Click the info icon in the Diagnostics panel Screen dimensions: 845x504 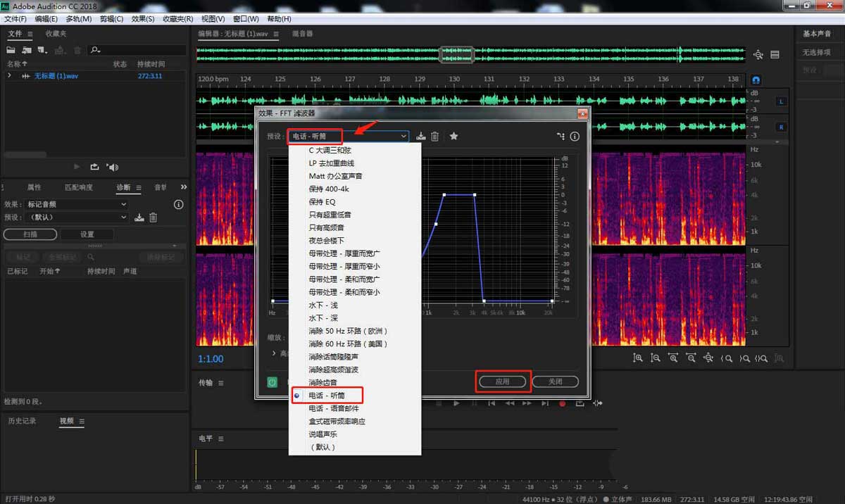[178, 204]
